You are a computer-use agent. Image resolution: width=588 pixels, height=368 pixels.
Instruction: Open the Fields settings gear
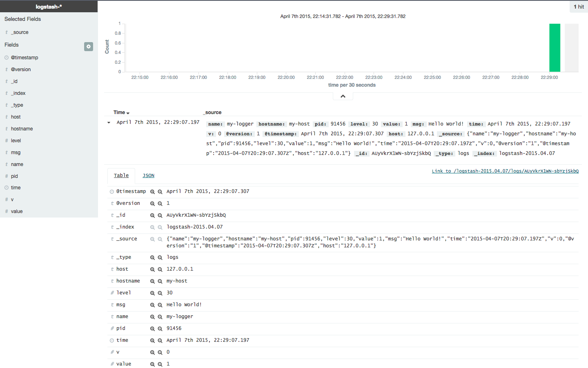[89, 47]
